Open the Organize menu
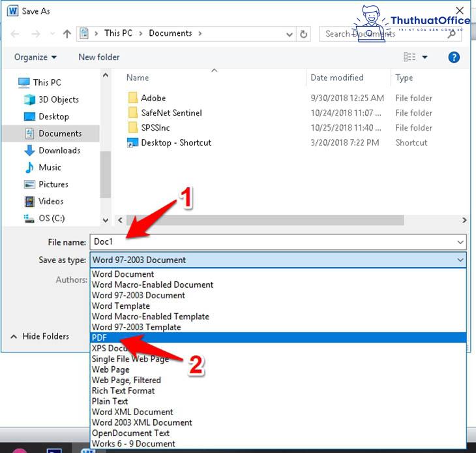Viewport: 476px width, 453px height. pyautogui.click(x=35, y=57)
